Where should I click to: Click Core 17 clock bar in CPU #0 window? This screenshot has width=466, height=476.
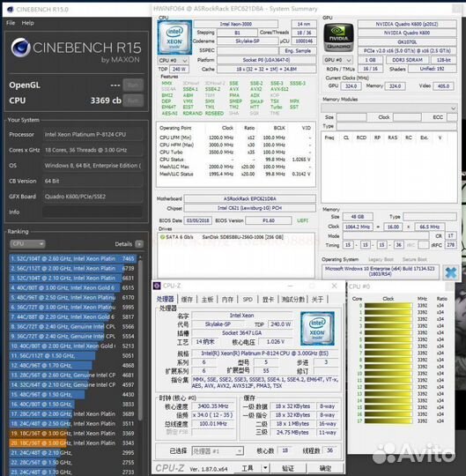388,420
